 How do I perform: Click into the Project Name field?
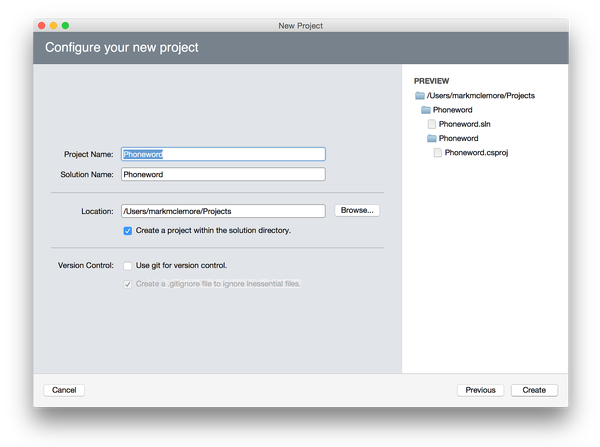[223, 154]
